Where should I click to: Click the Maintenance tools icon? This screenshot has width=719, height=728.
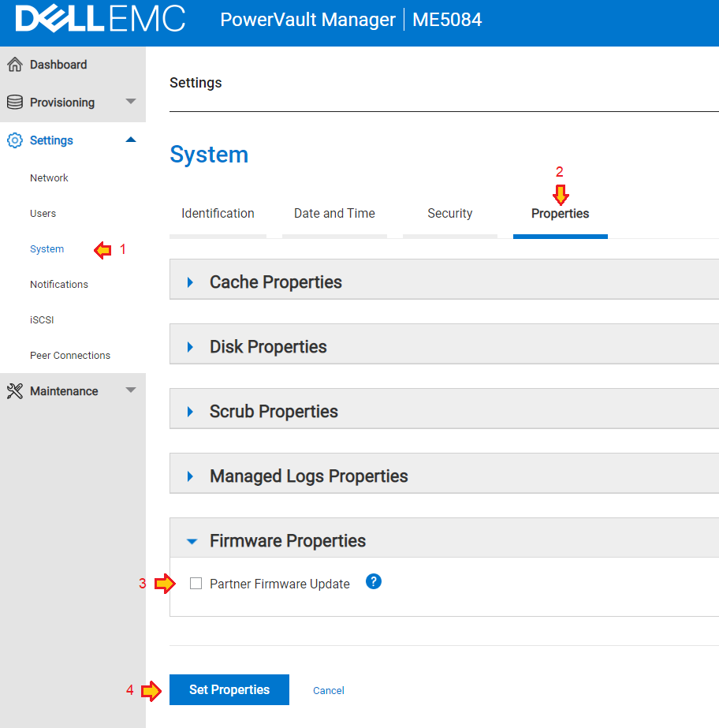[15, 391]
